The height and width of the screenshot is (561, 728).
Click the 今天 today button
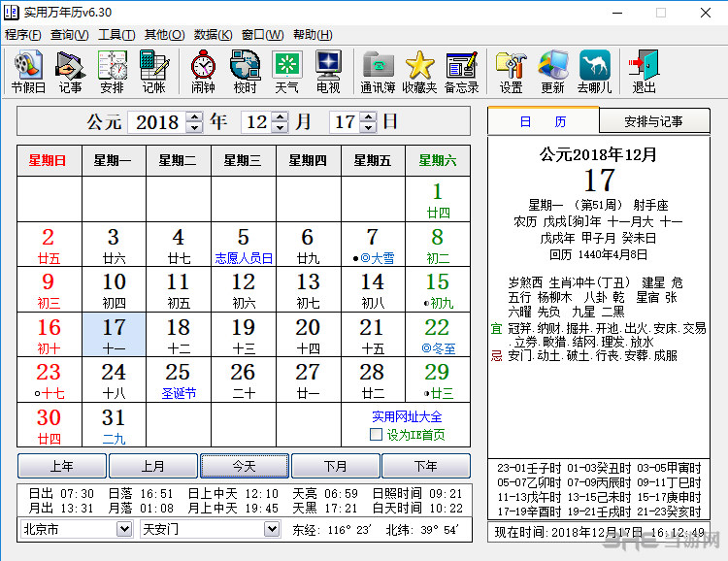[x=245, y=466]
